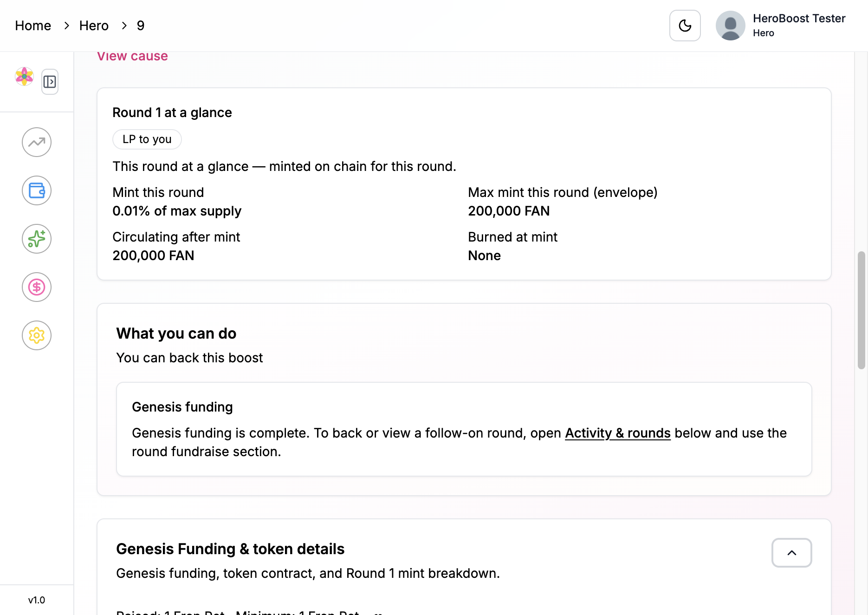
Task: Open the wallet sidebar icon
Action: click(x=37, y=190)
